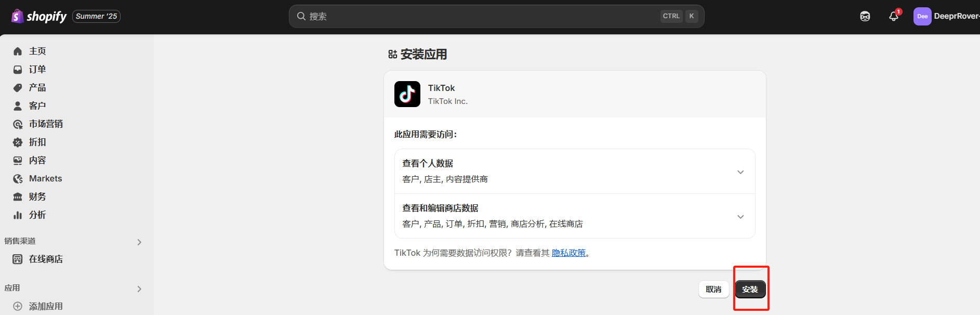Expand the 查看个人数据 permission chevron
This screenshot has height=315, width=980.
tap(740, 172)
